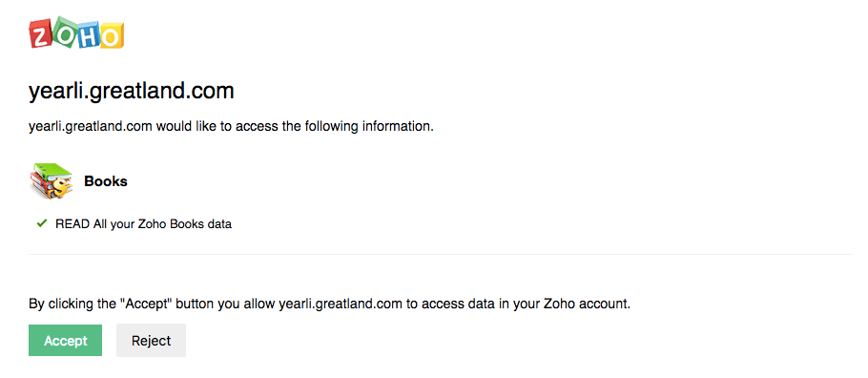This screenshot has height=378, width=868.
Task: Click "Zoho account" in the bottom notice
Action: [x=588, y=304]
